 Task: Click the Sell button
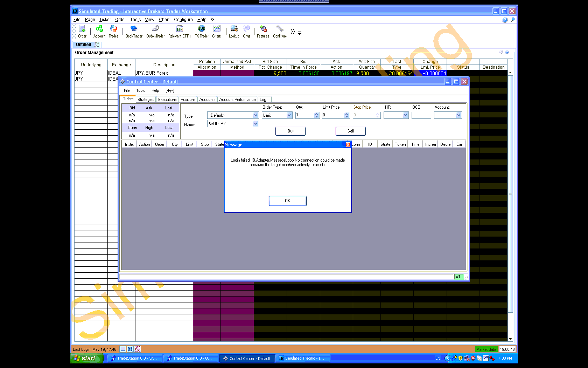pos(351,131)
